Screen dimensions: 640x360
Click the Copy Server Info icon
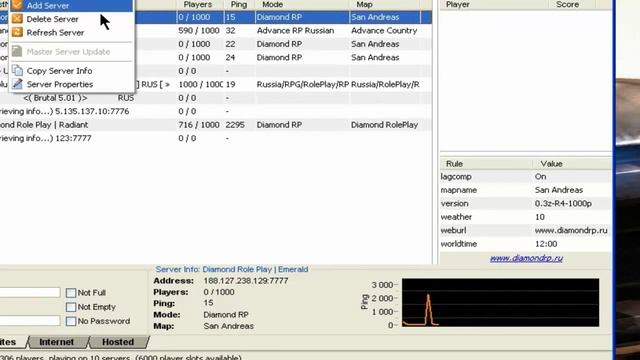(x=17, y=71)
